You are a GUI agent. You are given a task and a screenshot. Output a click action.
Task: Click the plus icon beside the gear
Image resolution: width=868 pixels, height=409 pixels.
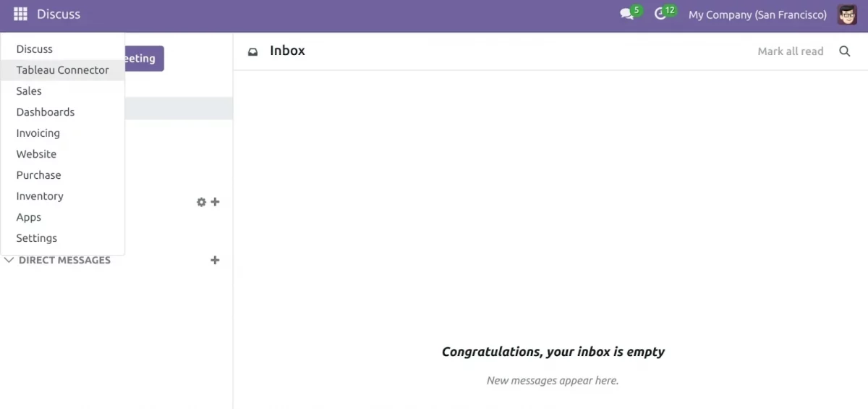215,203
